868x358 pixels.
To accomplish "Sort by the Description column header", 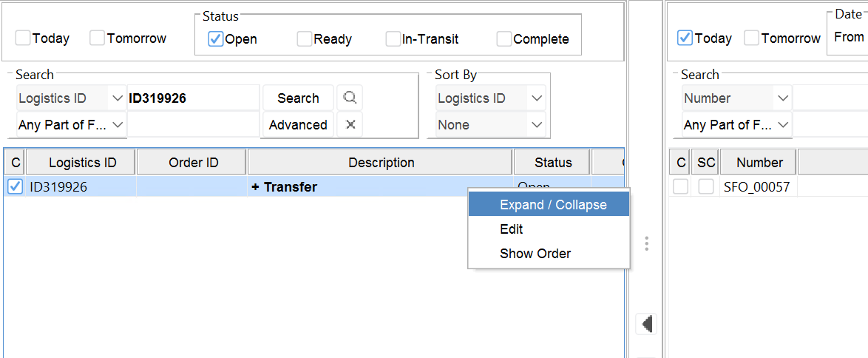I will coord(381,163).
